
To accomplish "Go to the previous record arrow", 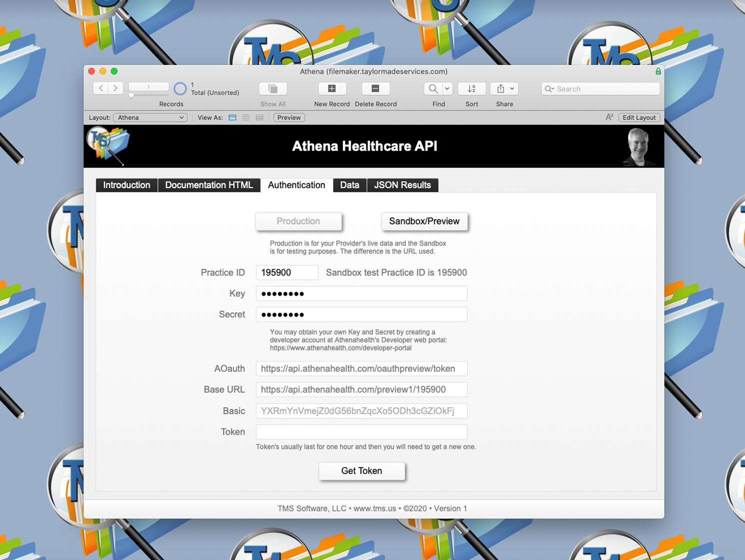I will click(101, 88).
